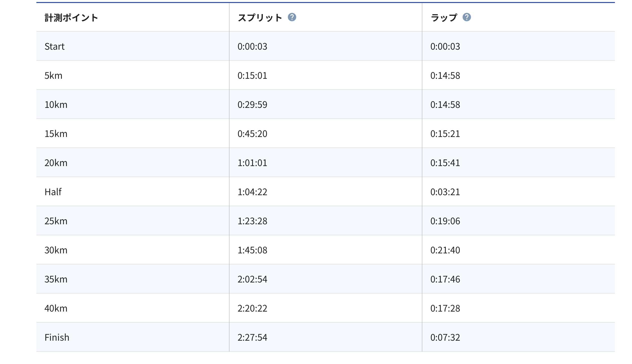Select the Half lap time 0:03:21
Image resolution: width=632 pixels, height=364 pixels.
pos(445,192)
